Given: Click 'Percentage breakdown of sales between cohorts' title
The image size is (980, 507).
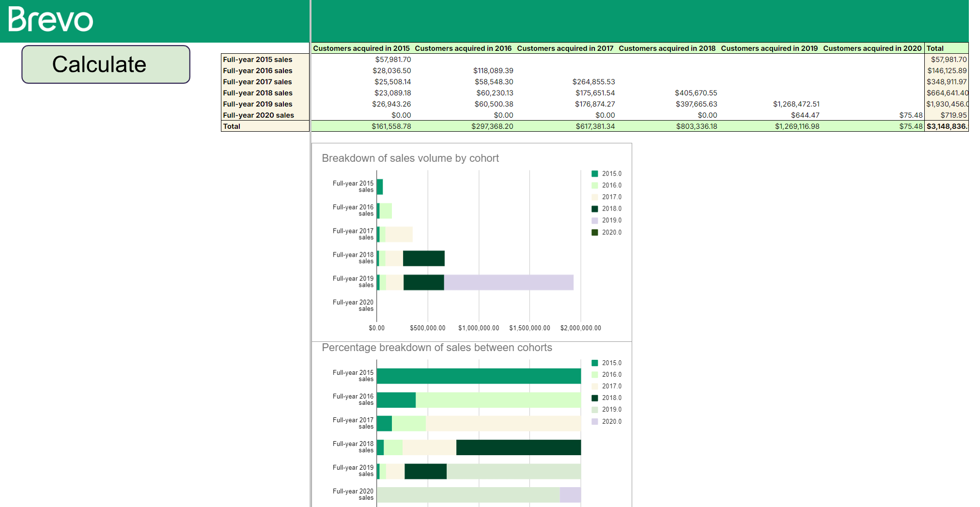Looking at the screenshot, I should pos(437,348).
